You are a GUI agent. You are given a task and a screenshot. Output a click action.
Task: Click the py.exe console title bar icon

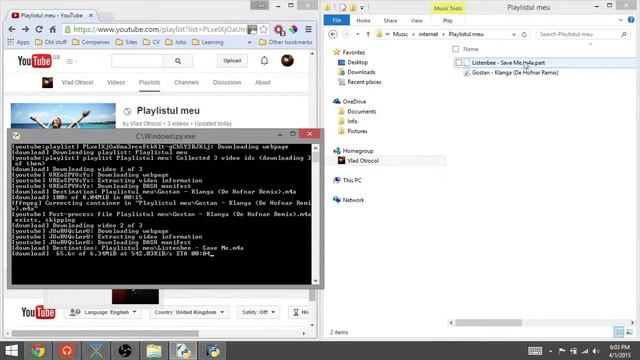(x=16, y=136)
